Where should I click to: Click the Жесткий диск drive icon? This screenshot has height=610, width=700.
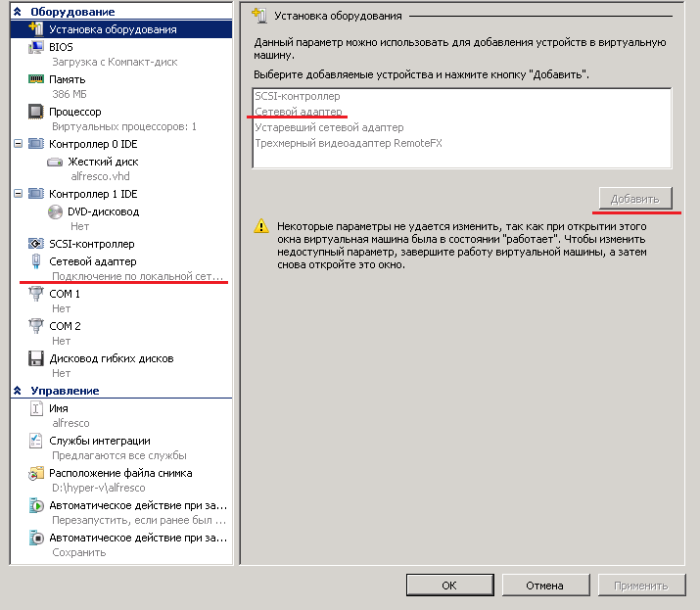tap(55, 162)
